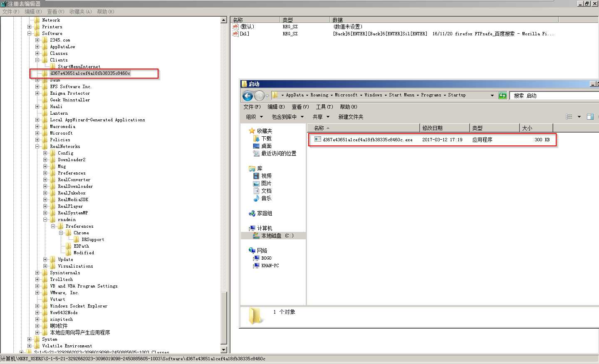The width and height of the screenshot is (599, 364).
Task: Click the 新建文件夹 (New folder) button
Action: click(351, 117)
